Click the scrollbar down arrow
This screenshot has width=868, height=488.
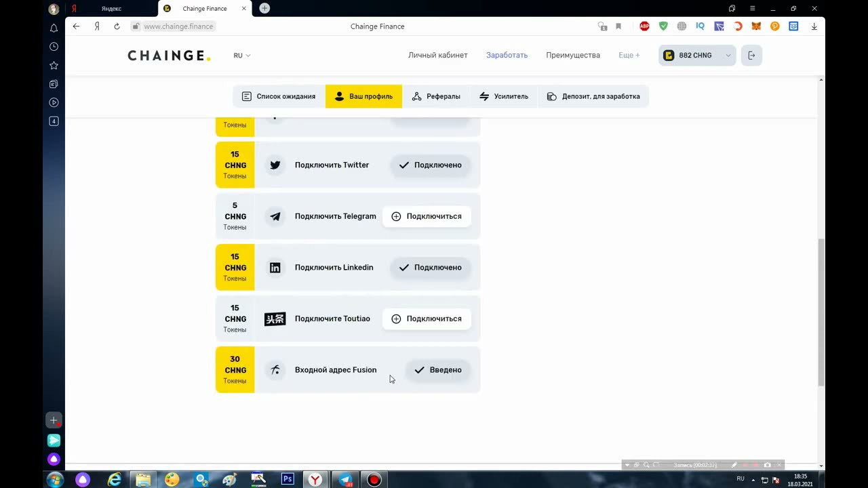pyautogui.click(x=821, y=466)
